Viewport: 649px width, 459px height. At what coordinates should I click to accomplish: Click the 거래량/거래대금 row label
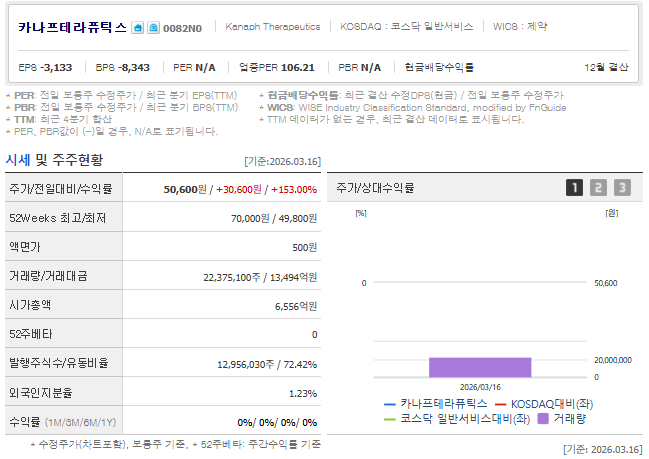click(48, 276)
